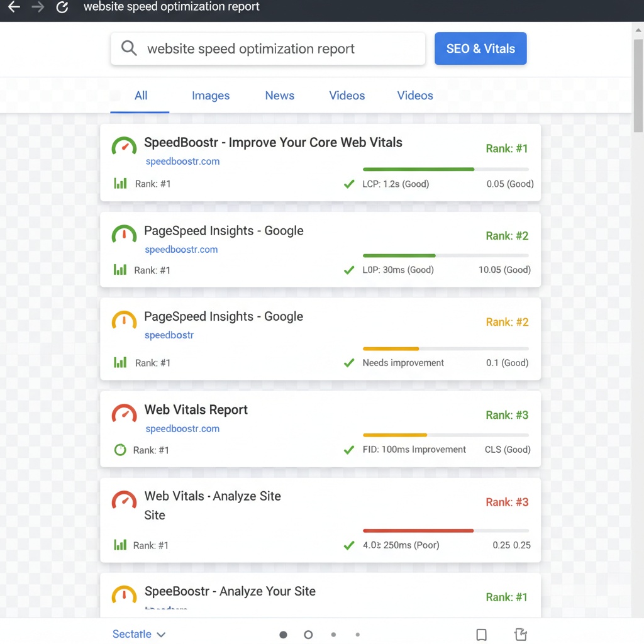The image size is (644, 644).
Task: Click the red gauge icon on Web Vitals Report
Action: click(124, 414)
